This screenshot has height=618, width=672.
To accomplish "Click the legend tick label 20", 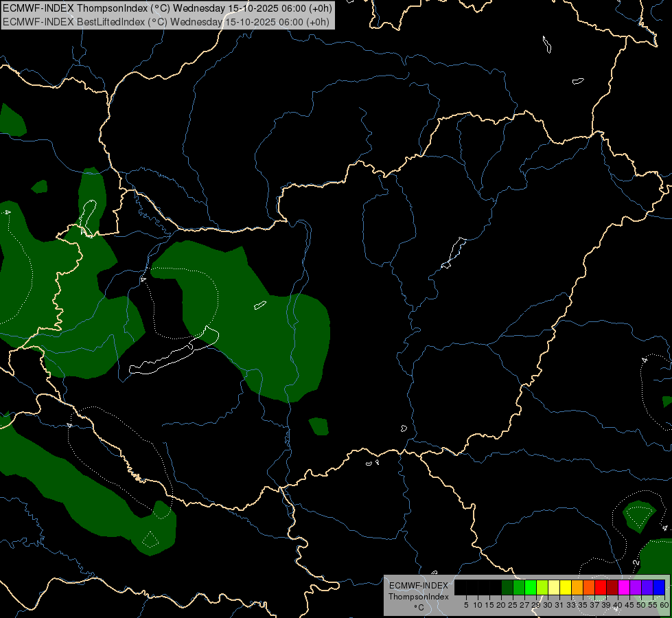I will click(x=501, y=605).
